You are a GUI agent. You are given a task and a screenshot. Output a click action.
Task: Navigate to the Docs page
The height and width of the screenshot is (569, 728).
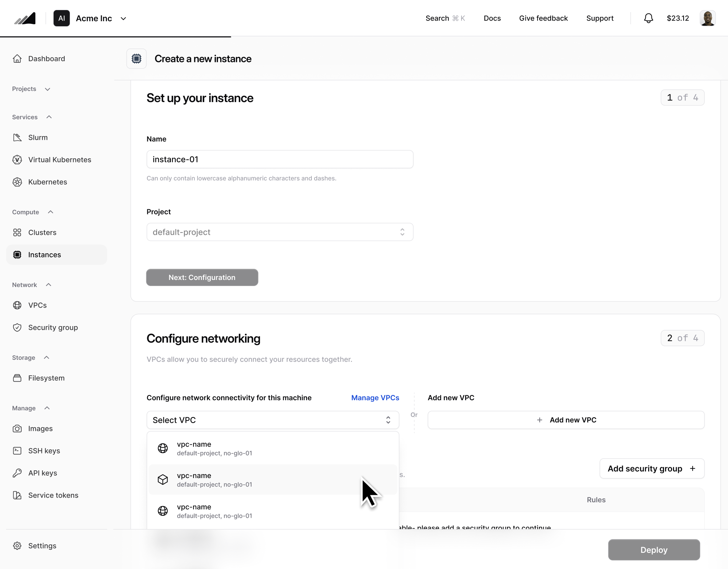pos(492,18)
